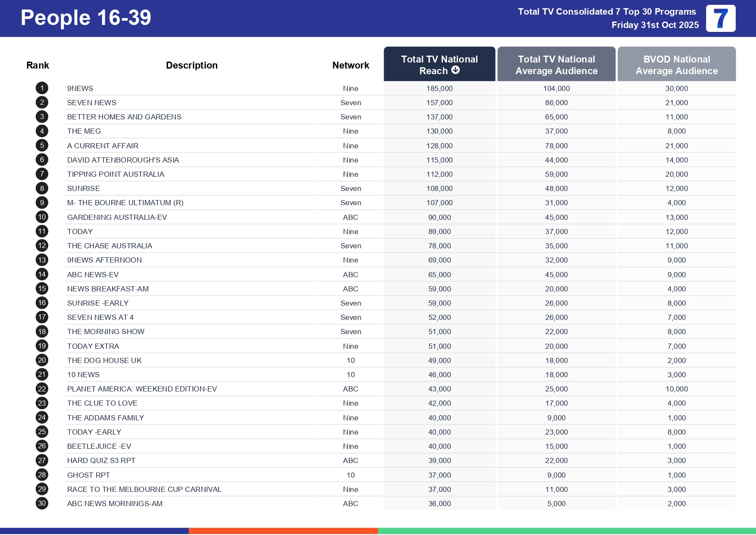
Task: Toggle sorting on Total TV National Average Audience header
Action: [x=556, y=65]
